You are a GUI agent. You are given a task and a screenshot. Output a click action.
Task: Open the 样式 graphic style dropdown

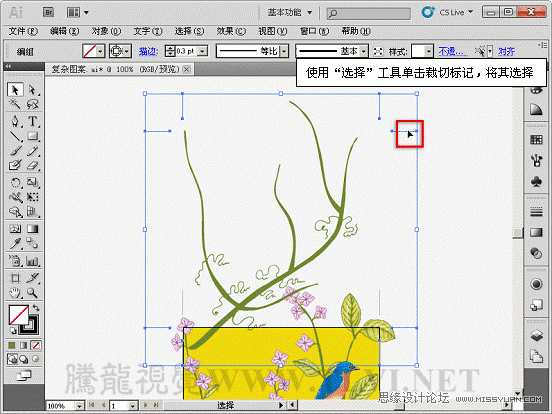428,51
